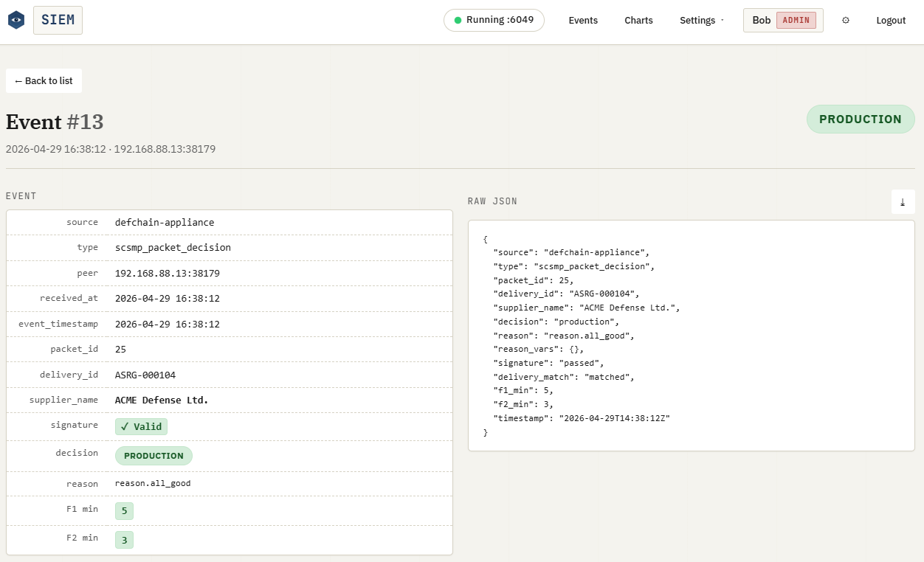This screenshot has width=924, height=562.
Task: Click the F2 min value 3
Action: (124, 540)
